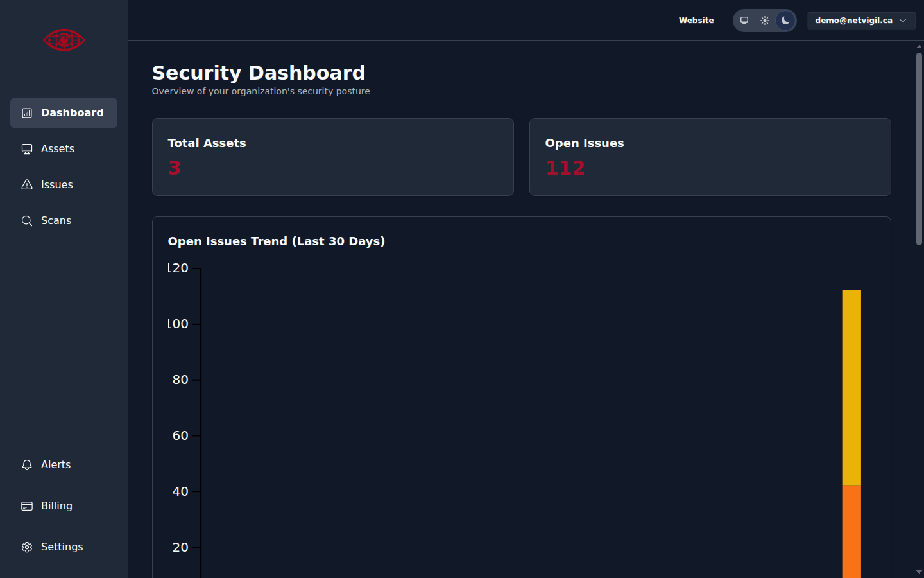924x578 pixels.
Task: Click the Scans magnifier icon
Action: click(x=27, y=221)
